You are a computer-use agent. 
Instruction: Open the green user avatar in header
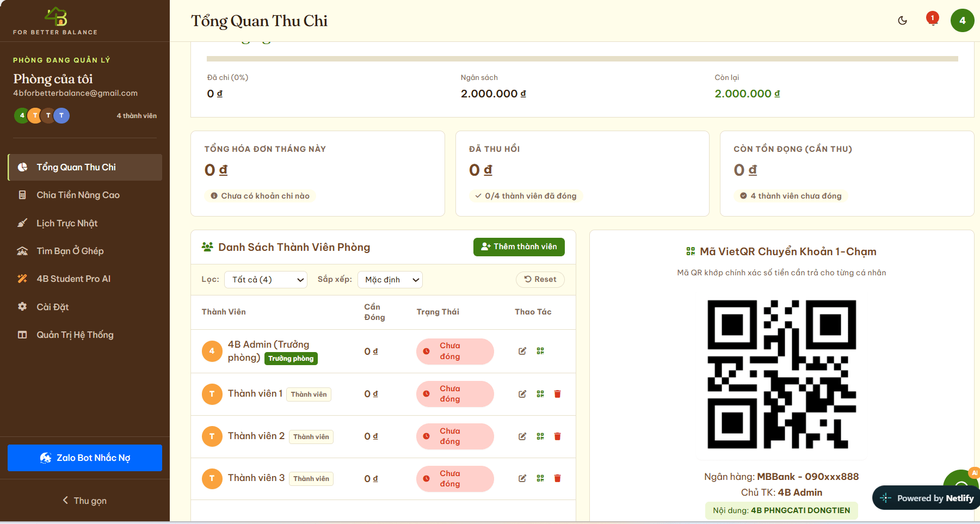962,21
